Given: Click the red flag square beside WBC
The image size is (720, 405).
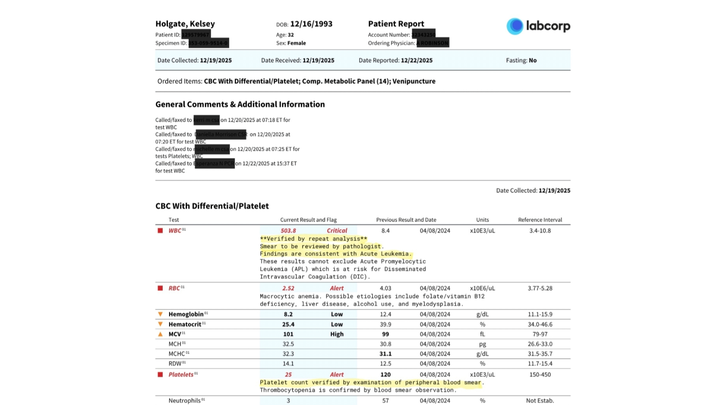Looking at the screenshot, I should [x=160, y=231].
